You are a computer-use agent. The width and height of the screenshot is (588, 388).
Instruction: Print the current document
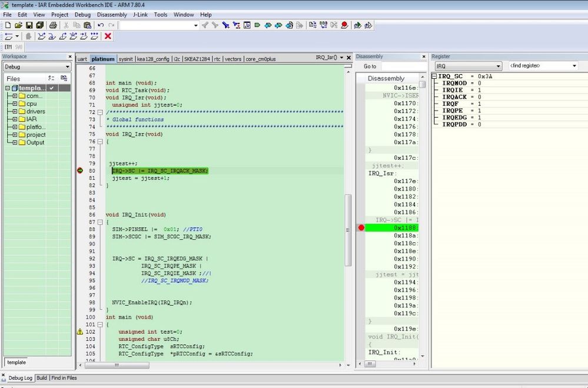click(x=53, y=25)
